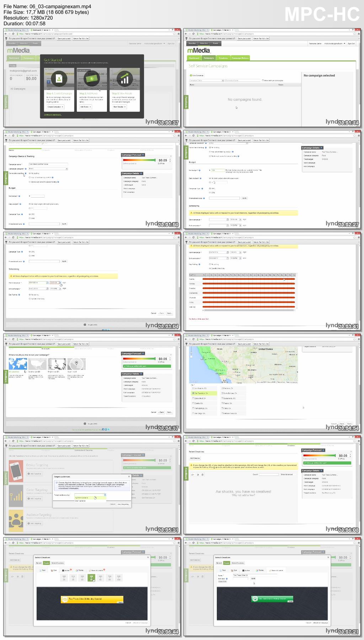Select Region specific thumbnail in 00:04:17 frame
The image size is (364, 640).
pyautogui.click(x=57, y=364)
